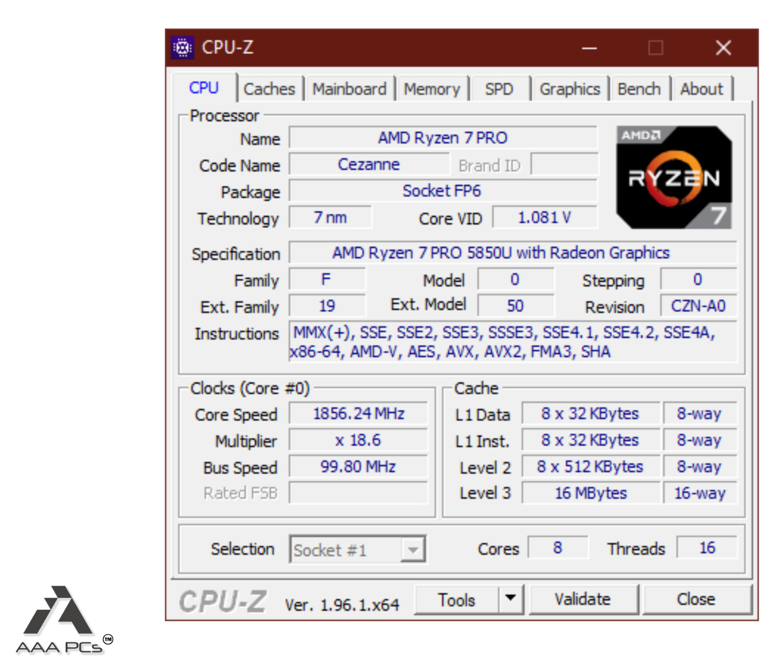Viewport: 784px width, 672px height.
Task: Click the Instructions list field
Action: [513, 342]
